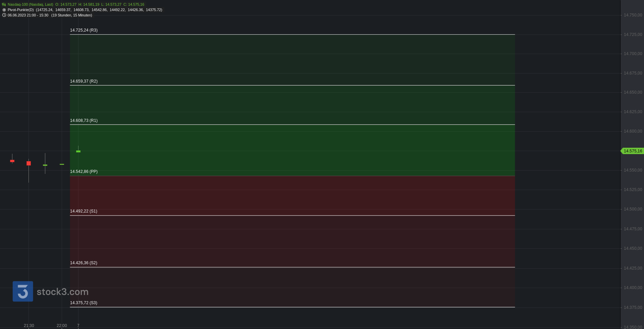Screen dimensions: 644x329
Task: Select the 14.492,22 (S1) support label
Action: click(84, 211)
